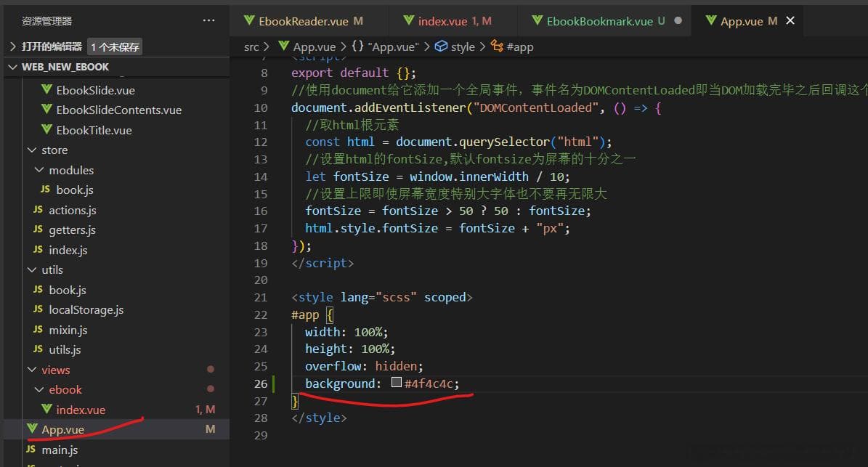The width and height of the screenshot is (868, 467).
Task: Open the explorer more actions ellipsis
Action: [208, 20]
